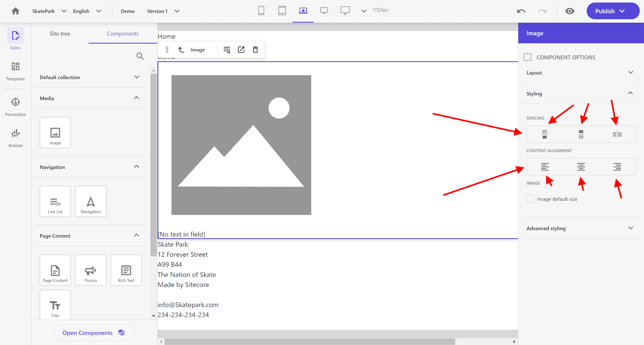Open the Analyze panel
644x345 pixels.
pos(15,138)
